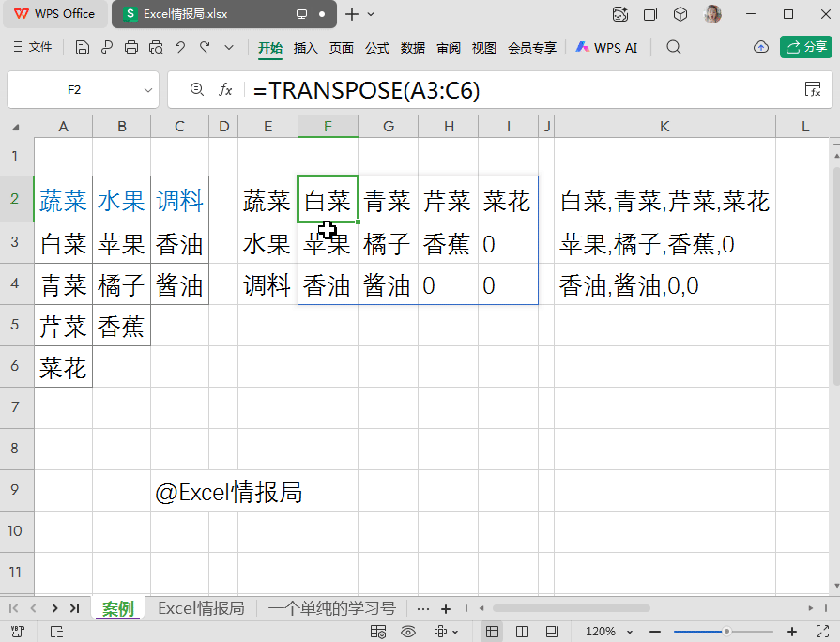Click the format painter/export icon next to Save
Screen dimensions: 840x642
[x=107, y=48]
